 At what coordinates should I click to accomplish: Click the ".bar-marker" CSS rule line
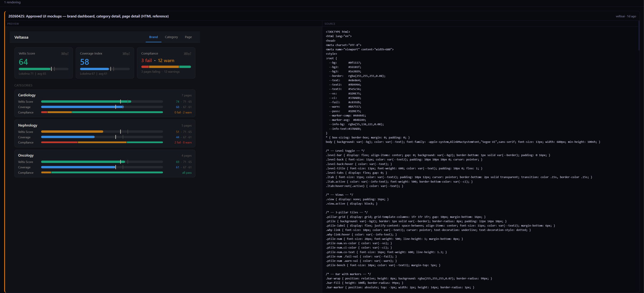coord(400,287)
